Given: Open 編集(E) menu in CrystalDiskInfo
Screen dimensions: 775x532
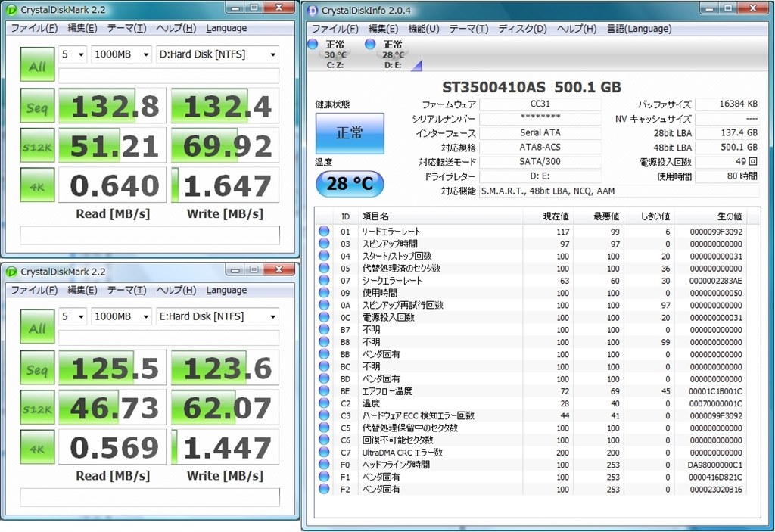Looking at the screenshot, I should 383,29.
